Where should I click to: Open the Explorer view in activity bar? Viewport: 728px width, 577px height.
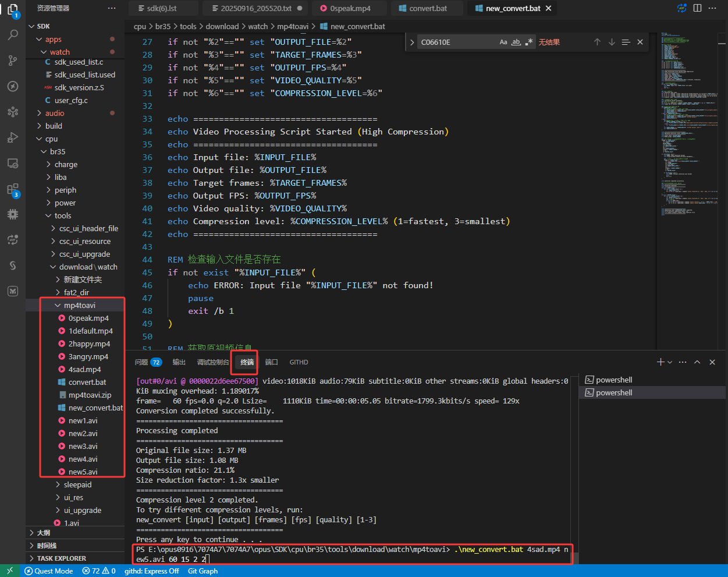13,10
